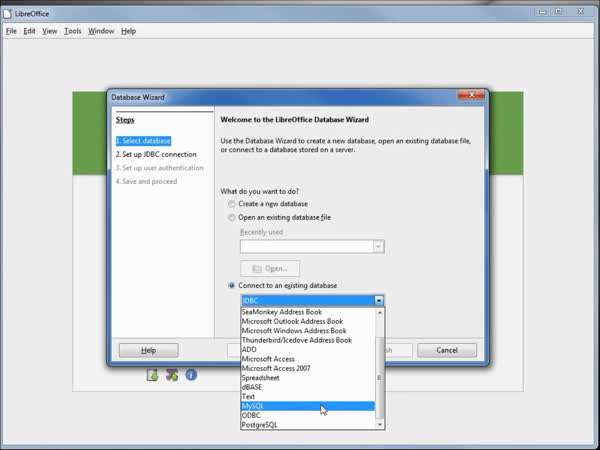Click the dropdown list scrollbar thumb
The image size is (600, 450).
pyautogui.click(x=380, y=378)
